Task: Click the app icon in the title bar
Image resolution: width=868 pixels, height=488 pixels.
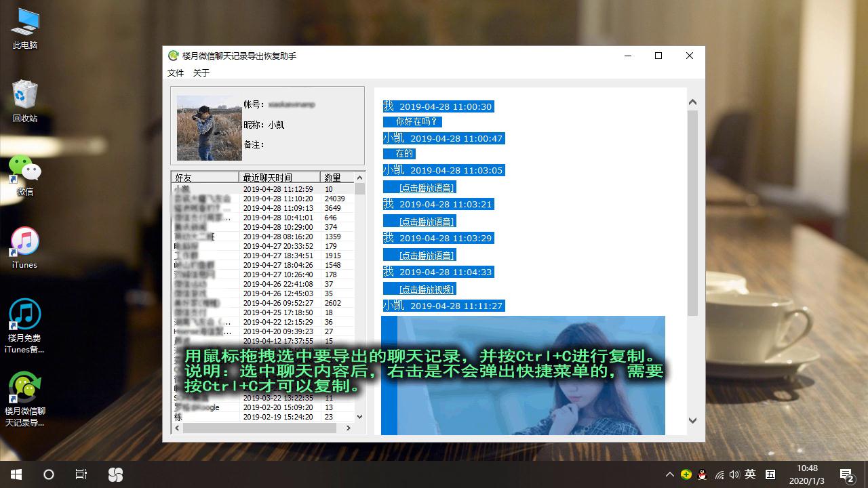Action: click(174, 55)
